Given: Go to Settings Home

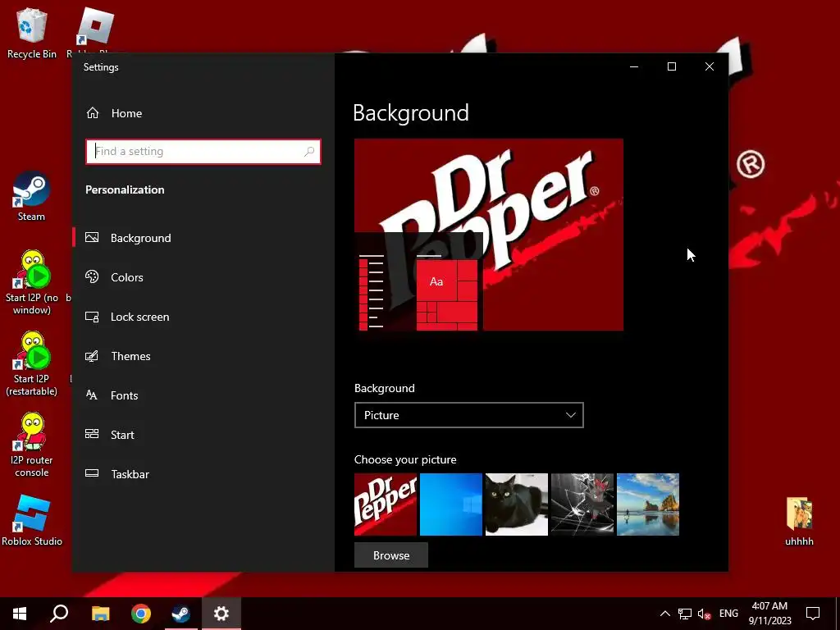Looking at the screenshot, I should [x=113, y=113].
